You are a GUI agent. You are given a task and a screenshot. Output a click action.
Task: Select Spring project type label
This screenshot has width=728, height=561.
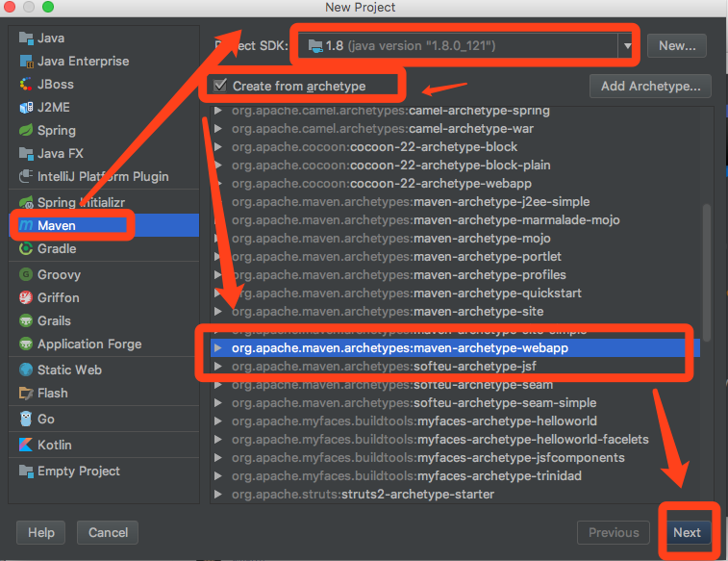click(57, 131)
